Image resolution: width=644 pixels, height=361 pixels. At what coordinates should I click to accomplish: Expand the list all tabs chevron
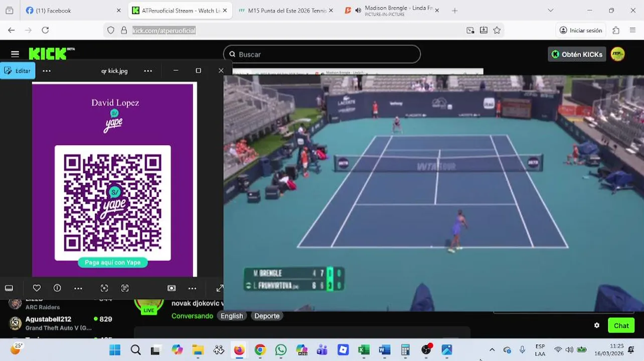pos(550,11)
